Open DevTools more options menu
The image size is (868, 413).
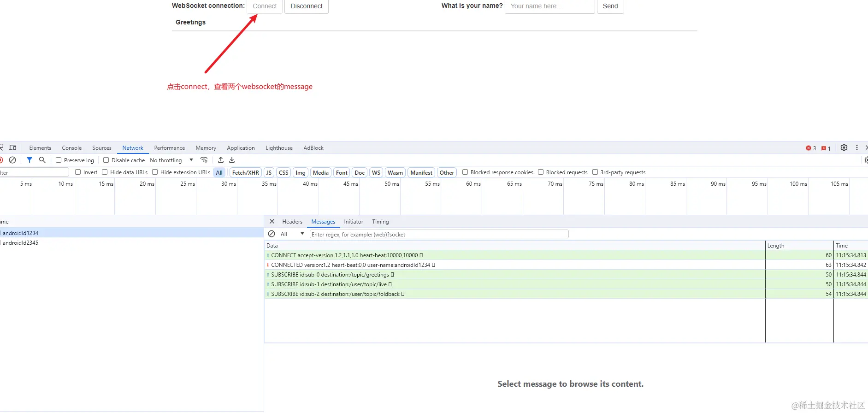857,147
